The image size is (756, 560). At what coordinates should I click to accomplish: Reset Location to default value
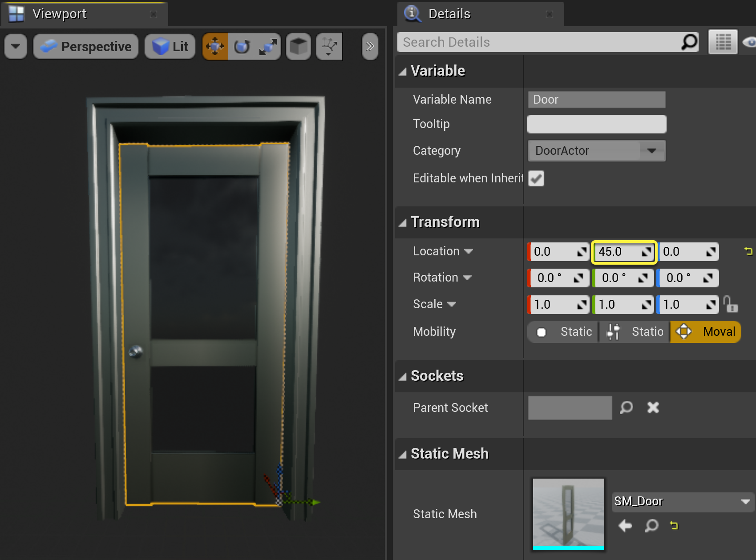(x=748, y=251)
